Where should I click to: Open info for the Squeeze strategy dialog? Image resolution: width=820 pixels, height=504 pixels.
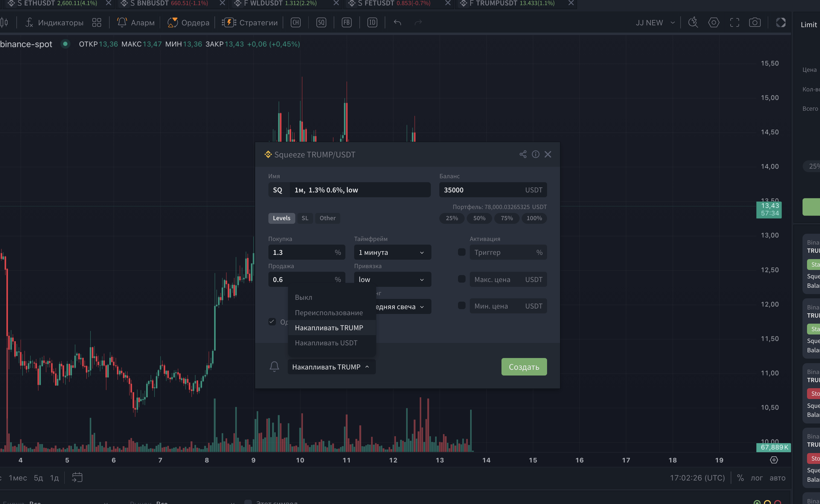click(x=535, y=154)
